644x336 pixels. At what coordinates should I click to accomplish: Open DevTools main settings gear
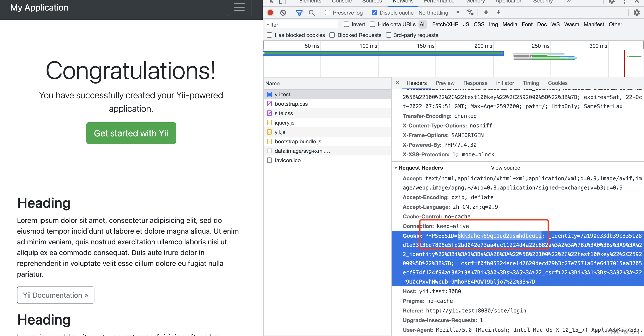[612, 2]
